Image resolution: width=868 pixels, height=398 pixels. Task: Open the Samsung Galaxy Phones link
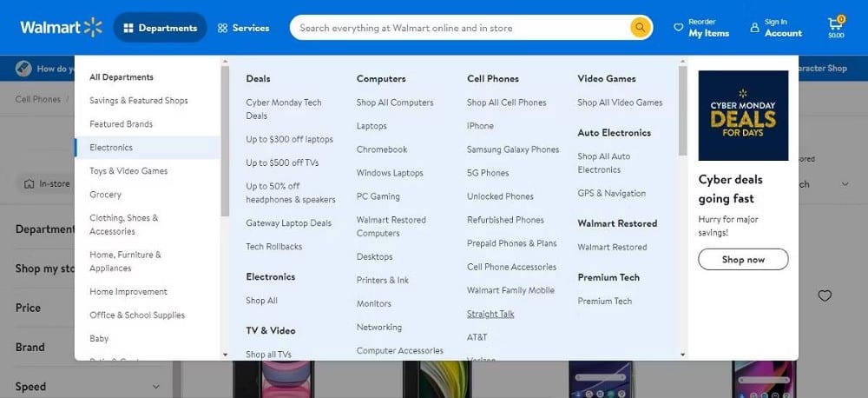click(x=513, y=149)
